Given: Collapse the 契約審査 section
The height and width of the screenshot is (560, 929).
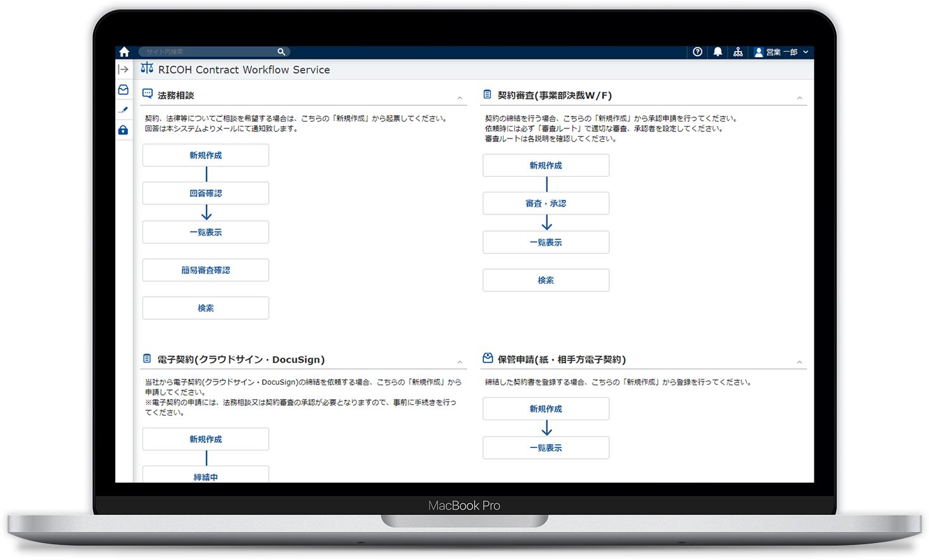Looking at the screenshot, I should tap(800, 98).
